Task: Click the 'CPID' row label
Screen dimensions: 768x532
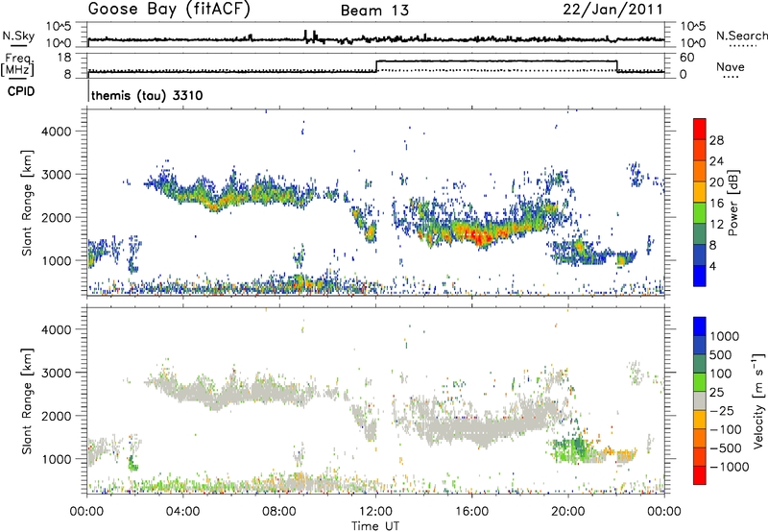Action: [x=21, y=91]
